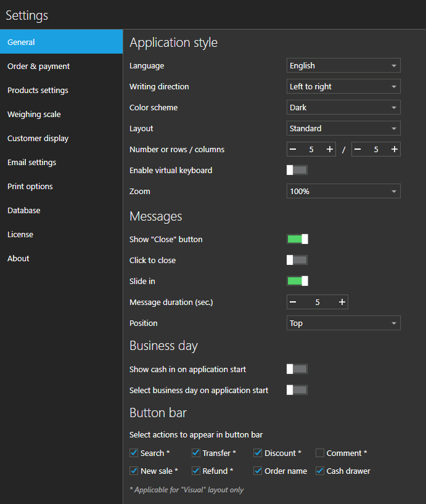The image size is (426, 504).
Task: Open the Language dropdown
Action: point(343,65)
